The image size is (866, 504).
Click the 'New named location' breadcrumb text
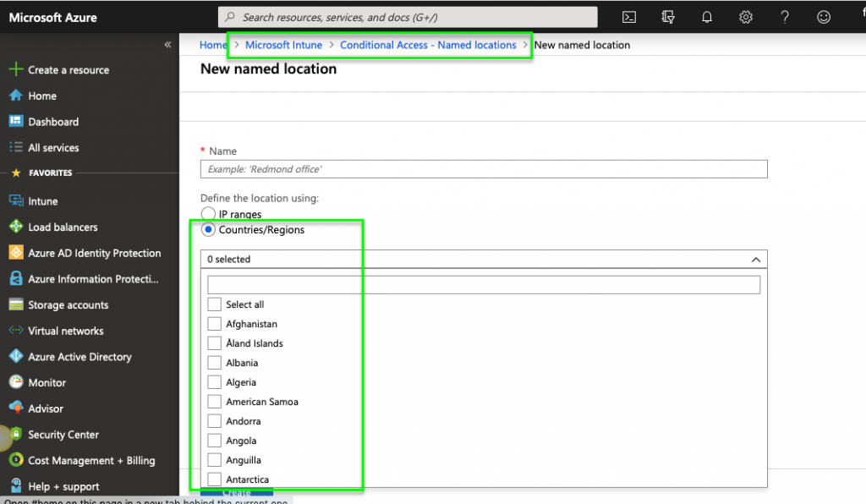tap(582, 46)
